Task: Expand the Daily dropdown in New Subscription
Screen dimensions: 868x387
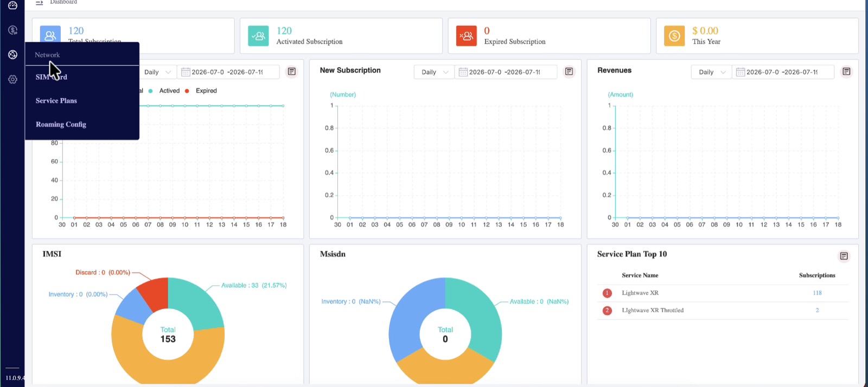Action: (x=434, y=72)
